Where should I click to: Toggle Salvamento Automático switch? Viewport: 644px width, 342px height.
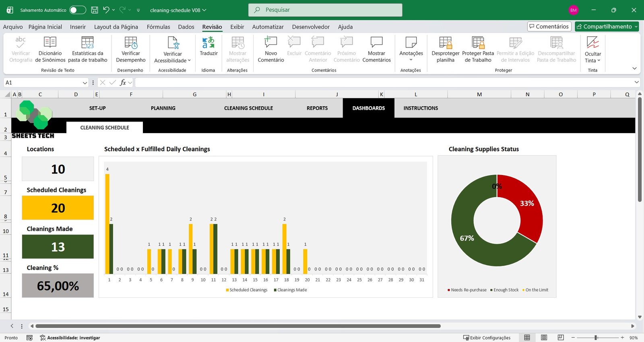77,10
